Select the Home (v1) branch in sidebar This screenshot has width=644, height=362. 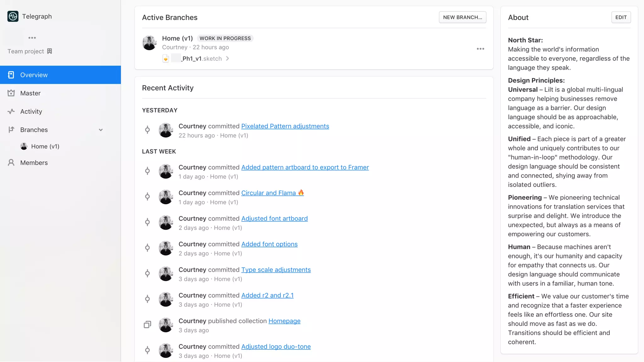[45, 146]
